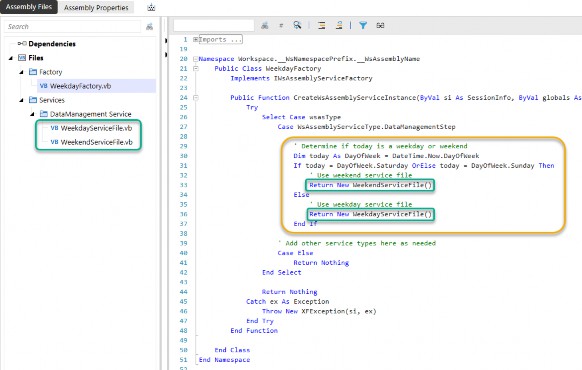Click 'Throw New XFException(si, ex)' line
Viewport: 582px width, 370px height.
tap(319, 311)
